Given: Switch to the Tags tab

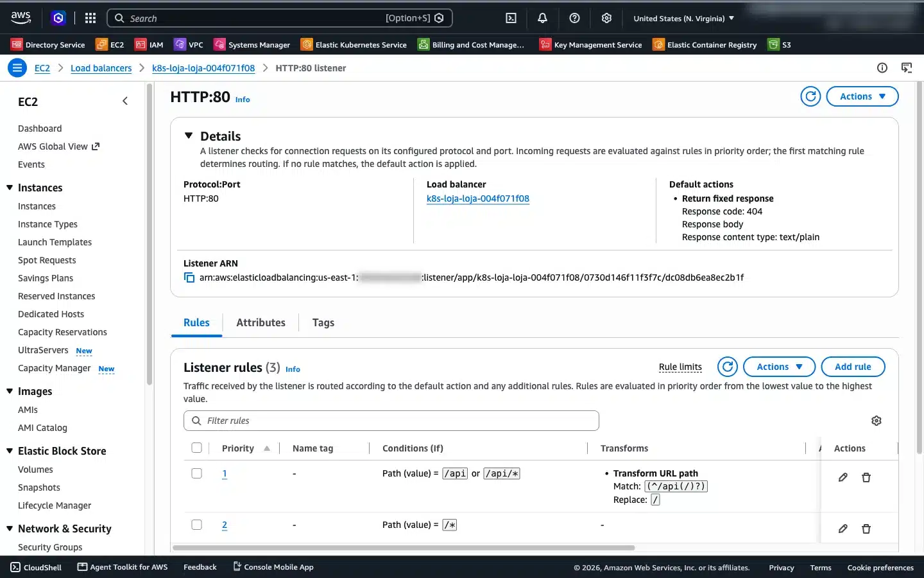Looking at the screenshot, I should [x=323, y=322].
